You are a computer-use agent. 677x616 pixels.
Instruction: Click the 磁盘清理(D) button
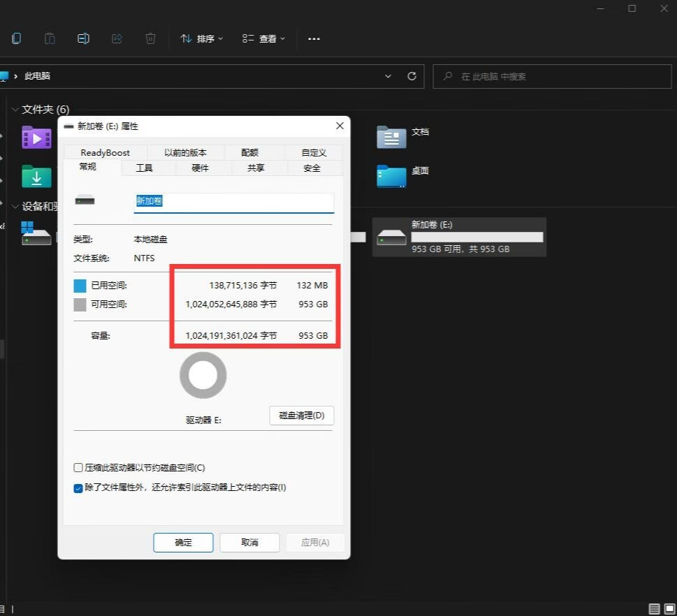point(301,416)
